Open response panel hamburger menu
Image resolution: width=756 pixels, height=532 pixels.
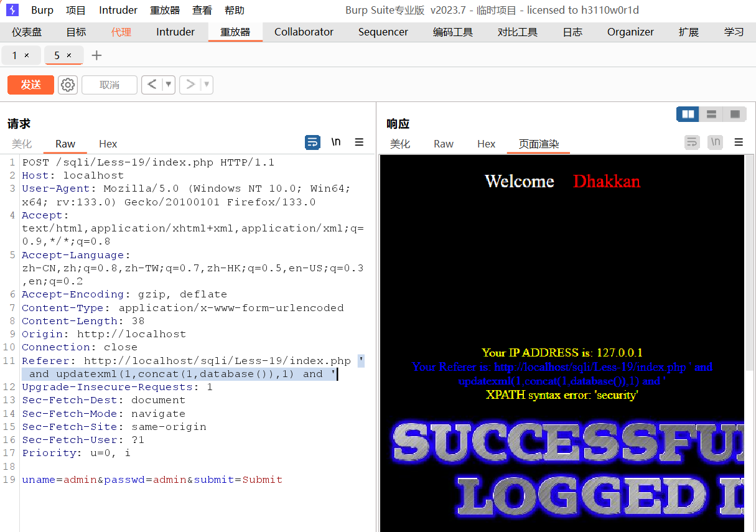click(x=739, y=142)
